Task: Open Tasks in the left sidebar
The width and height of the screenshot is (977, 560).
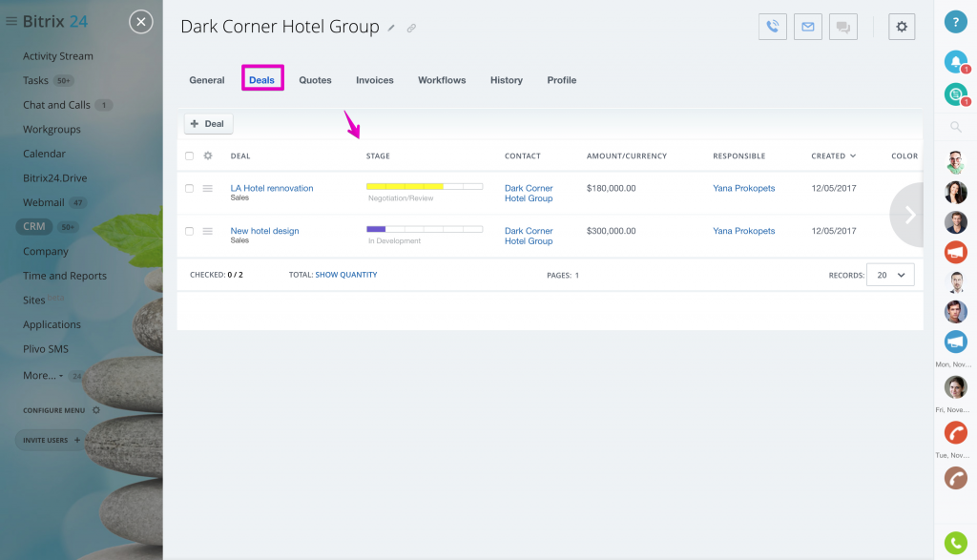Action: point(35,80)
